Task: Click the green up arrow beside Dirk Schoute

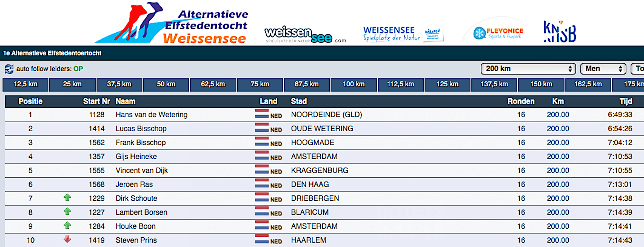Action: 67,197
